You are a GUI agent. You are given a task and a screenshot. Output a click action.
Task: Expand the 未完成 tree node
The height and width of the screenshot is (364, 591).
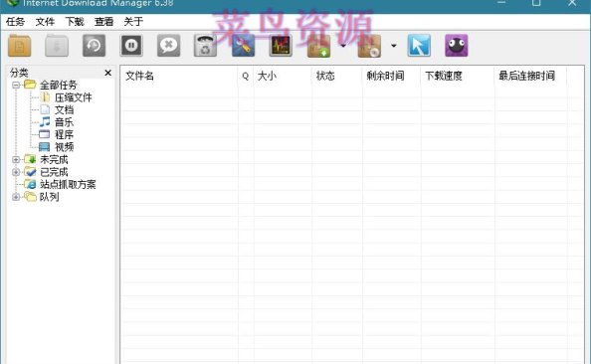coord(16,159)
